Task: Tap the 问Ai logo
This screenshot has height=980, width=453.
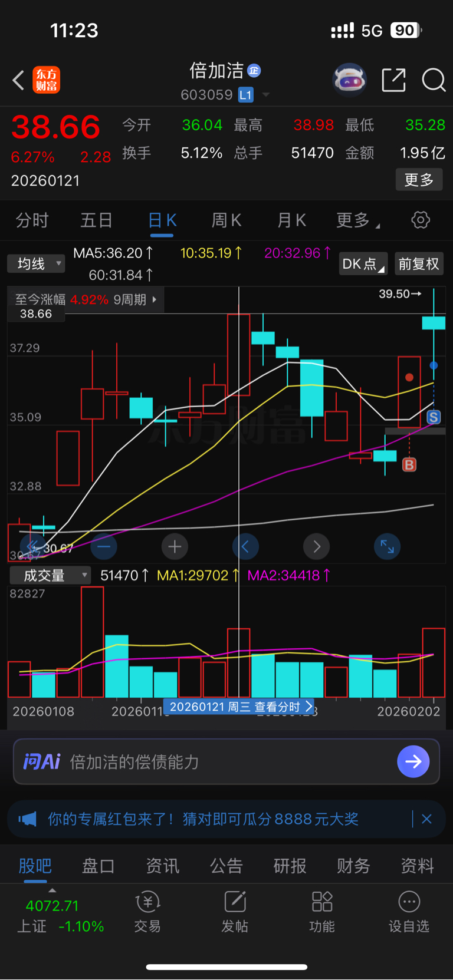Action: [x=42, y=762]
